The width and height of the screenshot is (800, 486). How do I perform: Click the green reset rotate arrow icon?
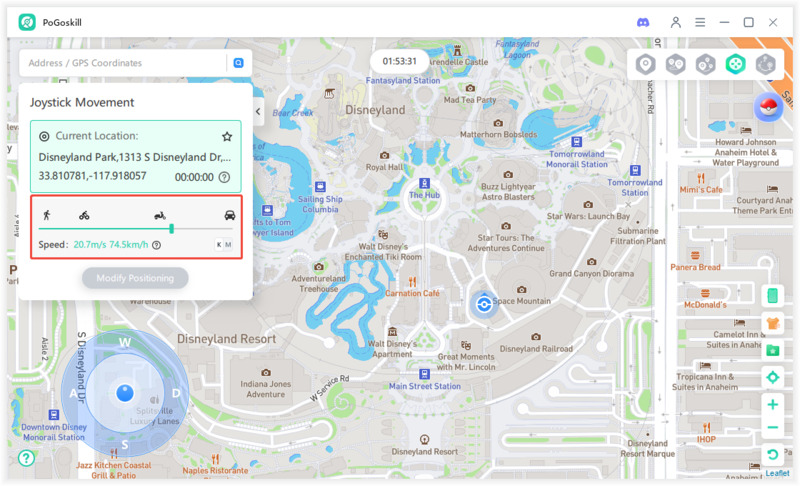[x=772, y=454]
